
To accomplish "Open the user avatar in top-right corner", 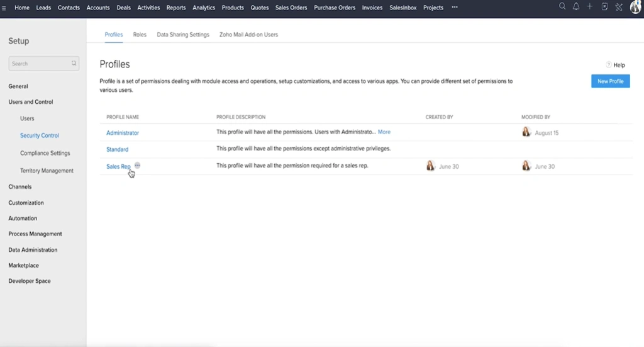I will tap(636, 7).
